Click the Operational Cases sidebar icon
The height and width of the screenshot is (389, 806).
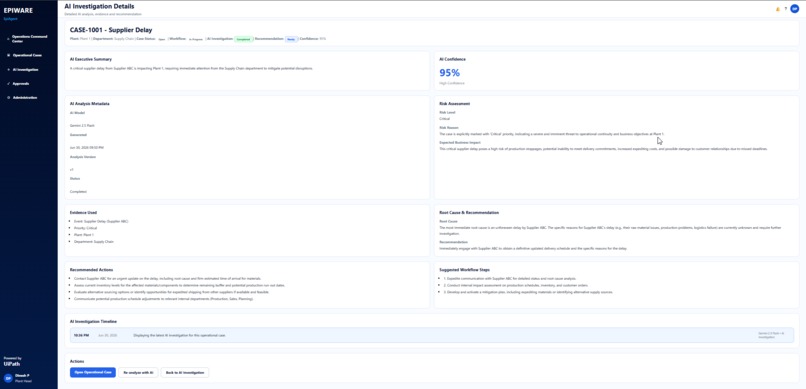coord(8,55)
